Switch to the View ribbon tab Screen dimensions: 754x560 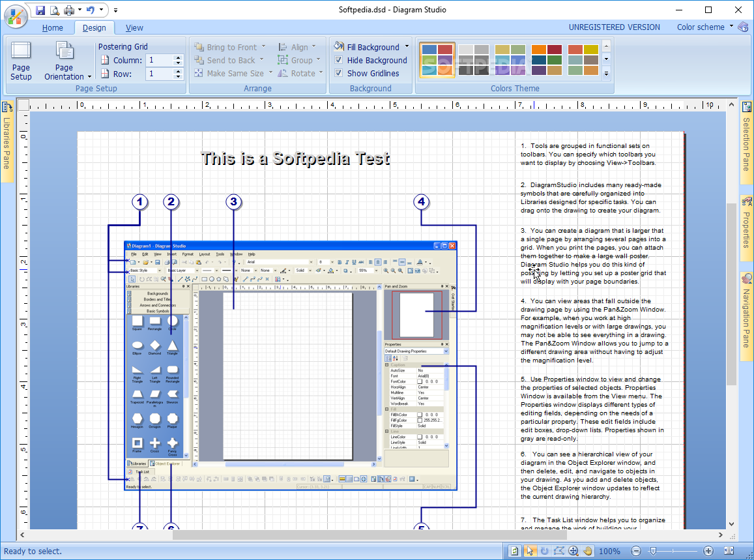pos(134,28)
